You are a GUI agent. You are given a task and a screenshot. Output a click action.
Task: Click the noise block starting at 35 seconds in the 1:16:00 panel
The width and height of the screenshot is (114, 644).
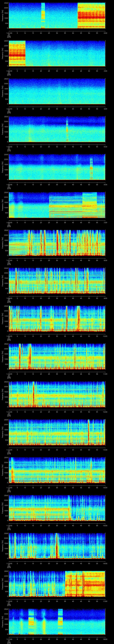coord(85,584)
